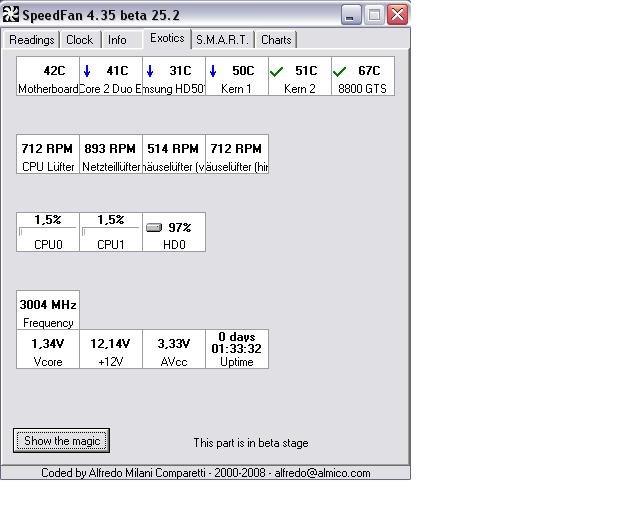Click the Kern 2 label
This screenshot has width=640, height=512.
point(300,89)
